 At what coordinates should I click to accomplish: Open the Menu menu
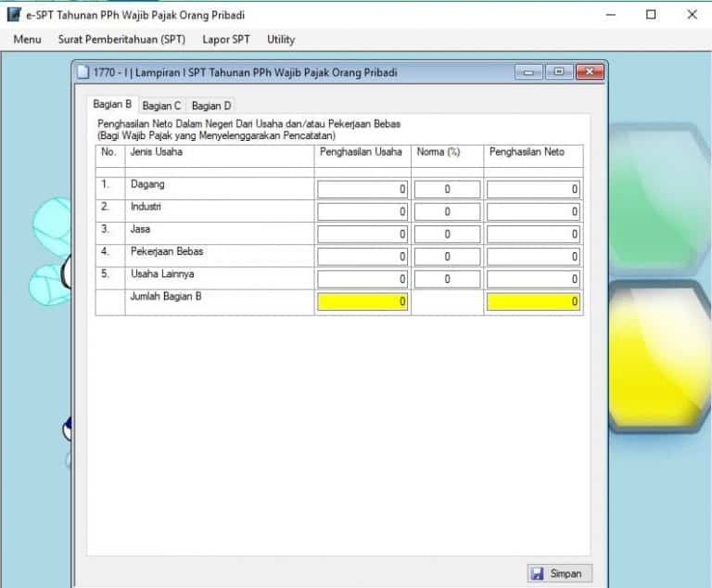click(27, 39)
